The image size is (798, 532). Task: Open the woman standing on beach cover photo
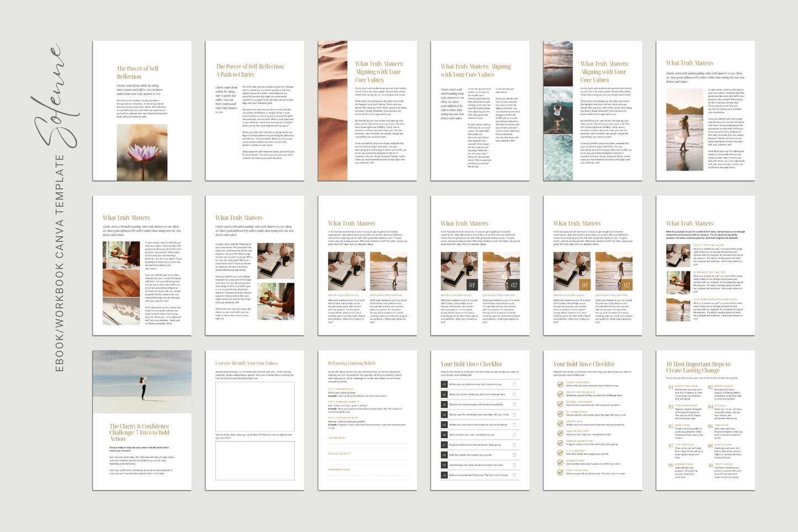tap(142, 382)
